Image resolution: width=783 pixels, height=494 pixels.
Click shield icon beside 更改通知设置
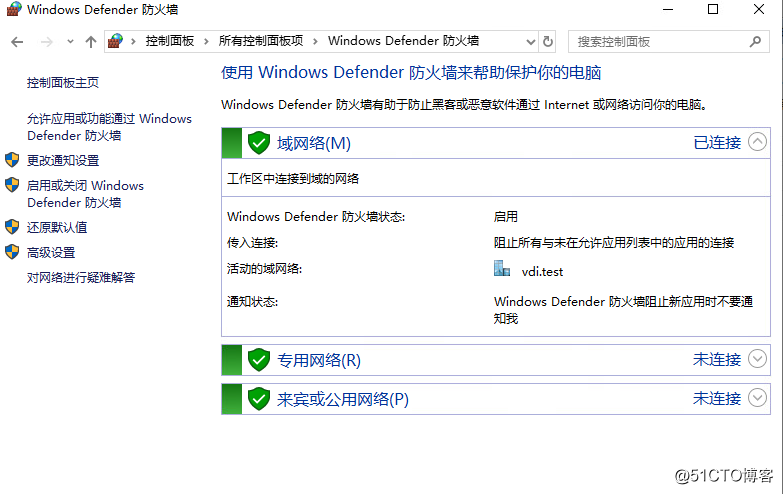pyautogui.click(x=12, y=160)
